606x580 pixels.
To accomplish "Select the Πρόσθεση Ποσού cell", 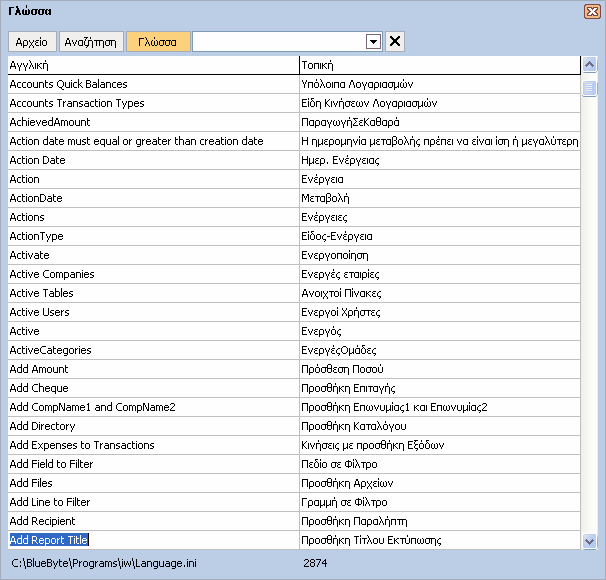I will click(440, 369).
